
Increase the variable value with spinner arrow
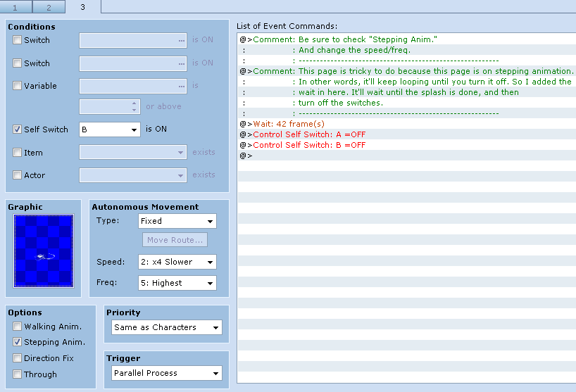pyautogui.click(x=134, y=103)
